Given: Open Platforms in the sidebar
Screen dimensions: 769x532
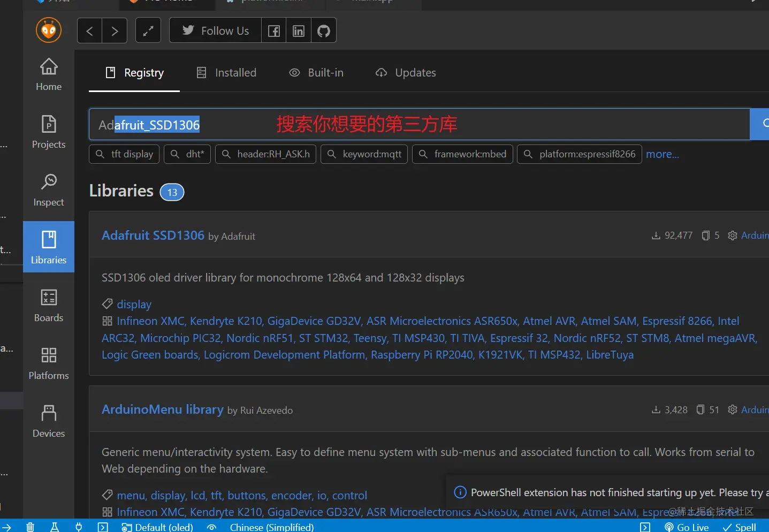Looking at the screenshot, I should 49,363.
